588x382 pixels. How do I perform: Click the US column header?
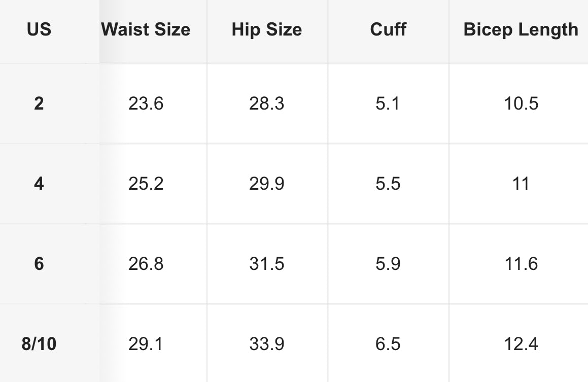tap(39, 29)
